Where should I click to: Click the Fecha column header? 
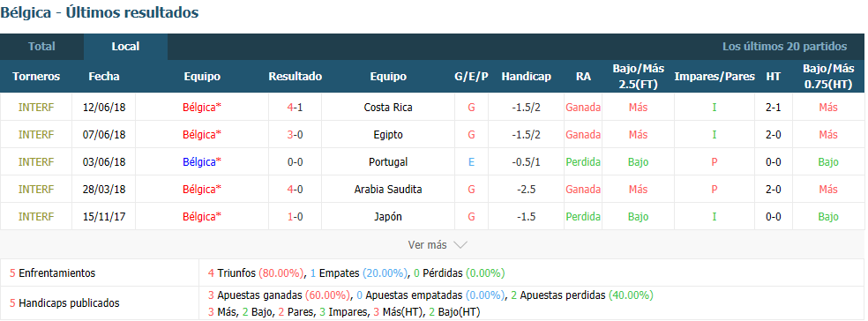coord(103,77)
